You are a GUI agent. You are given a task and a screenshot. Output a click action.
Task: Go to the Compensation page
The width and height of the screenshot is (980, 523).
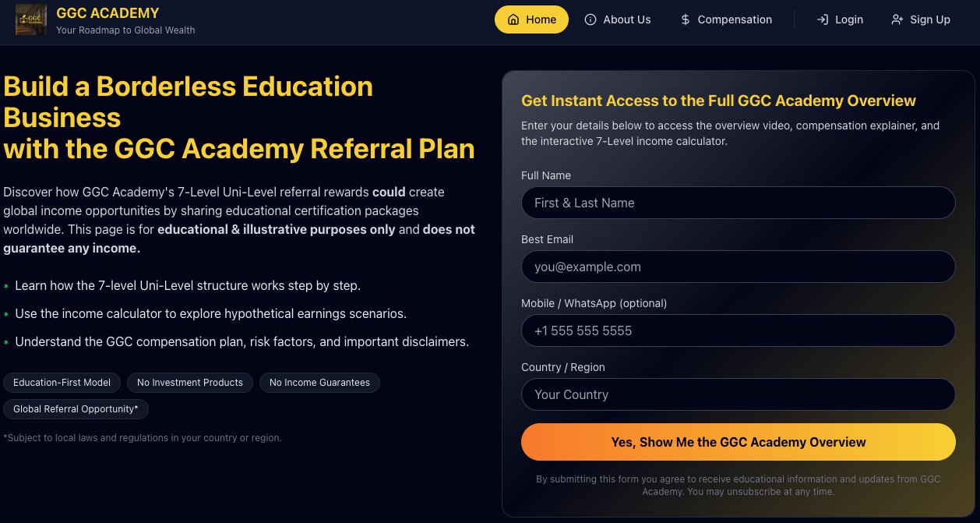734,19
